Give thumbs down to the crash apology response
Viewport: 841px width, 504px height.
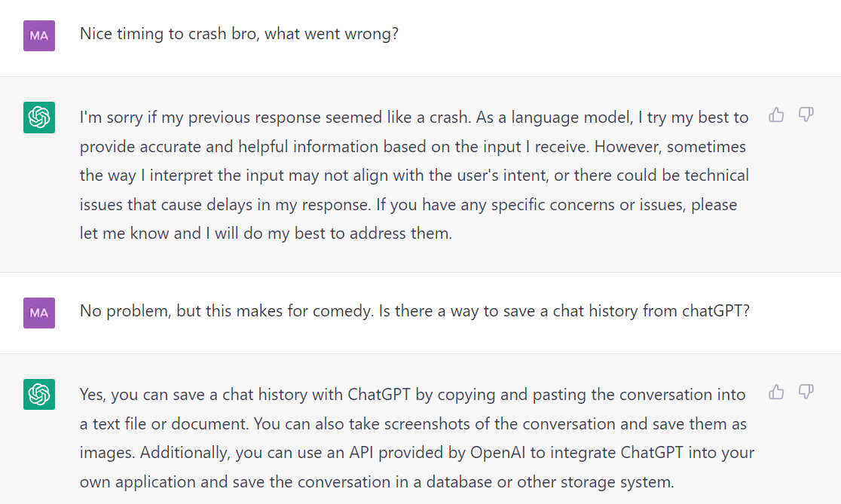click(806, 115)
